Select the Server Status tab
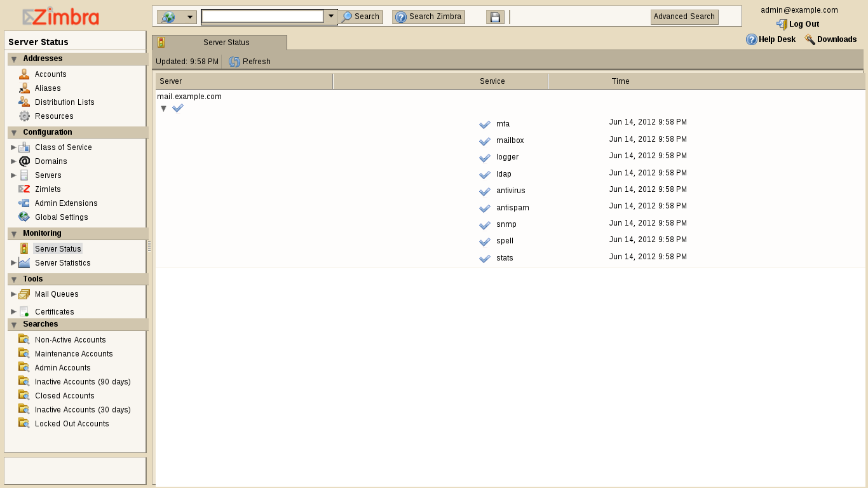The image size is (868, 488). click(219, 43)
